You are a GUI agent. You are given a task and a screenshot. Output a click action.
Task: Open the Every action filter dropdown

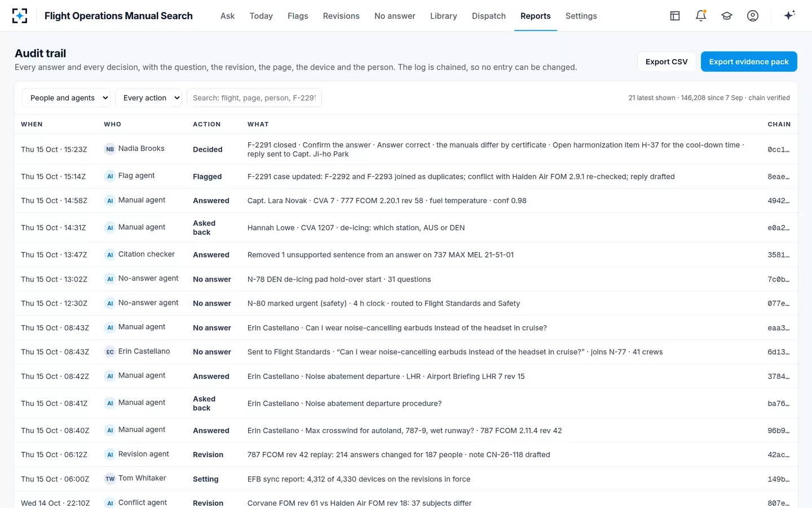pyautogui.click(x=148, y=98)
